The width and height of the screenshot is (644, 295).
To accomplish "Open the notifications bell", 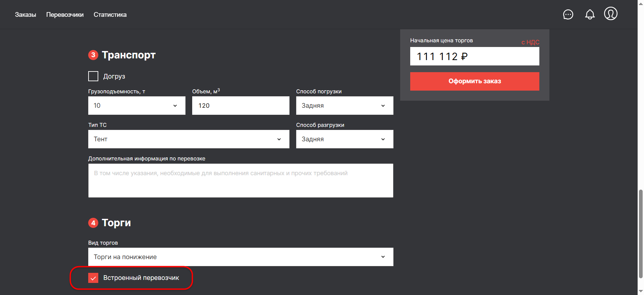I will 590,14.
